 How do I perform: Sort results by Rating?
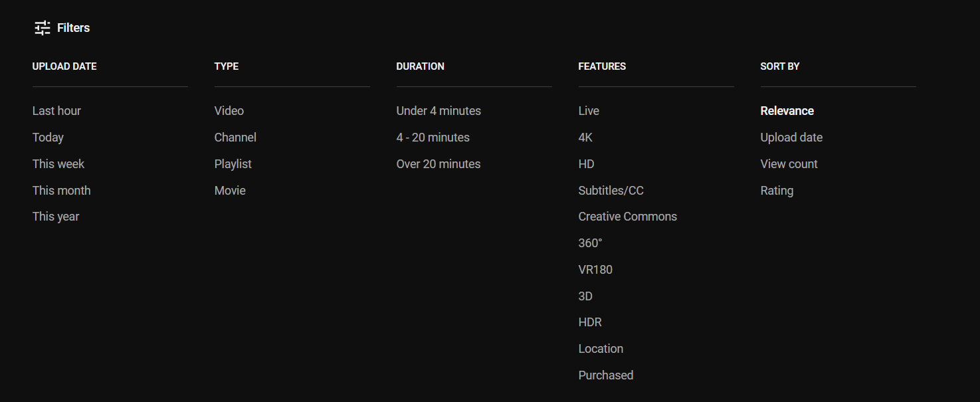click(x=777, y=191)
